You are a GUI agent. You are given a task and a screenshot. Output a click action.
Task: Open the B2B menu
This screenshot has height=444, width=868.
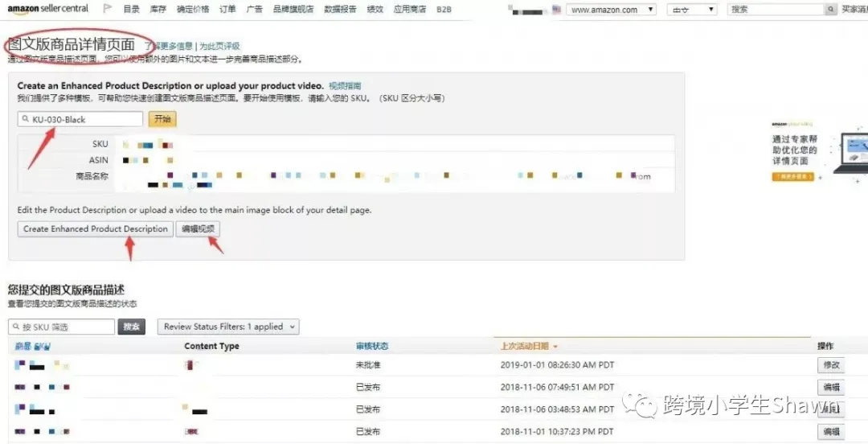pyautogui.click(x=444, y=10)
